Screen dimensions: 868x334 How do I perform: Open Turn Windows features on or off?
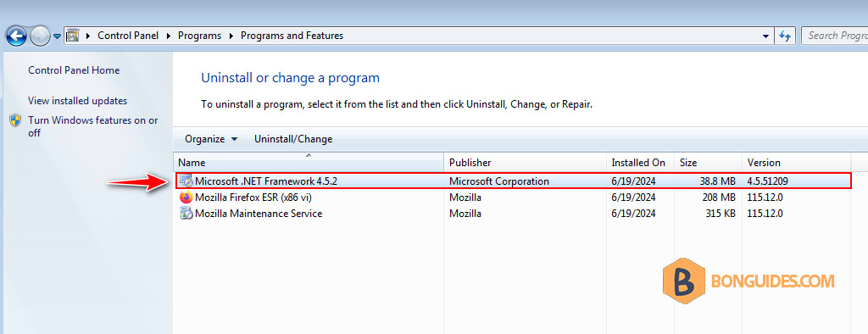point(93,126)
